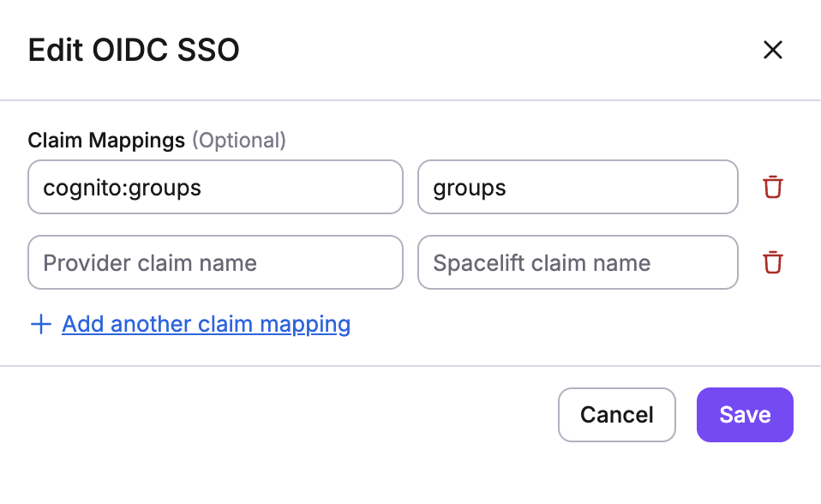Focus the groups Spacelift claim field

click(577, 187)
